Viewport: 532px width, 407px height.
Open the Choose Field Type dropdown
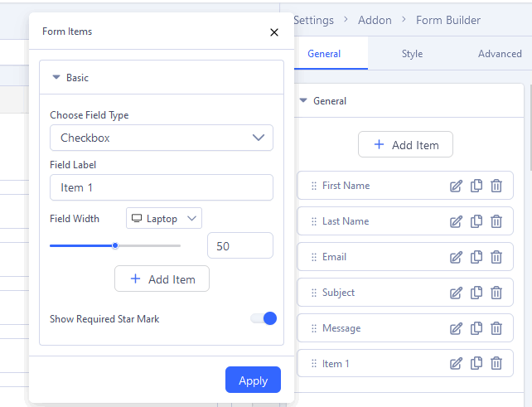162,138
